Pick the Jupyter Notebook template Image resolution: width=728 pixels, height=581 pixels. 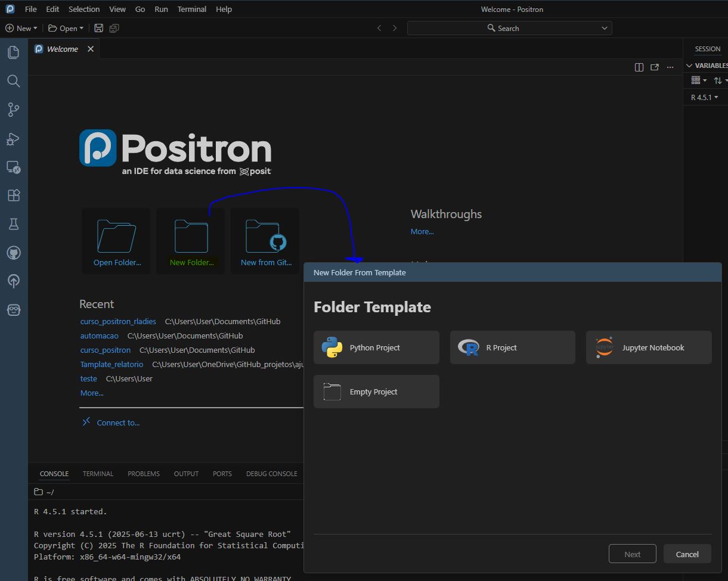pyautogui.click(x=649, y=347)
